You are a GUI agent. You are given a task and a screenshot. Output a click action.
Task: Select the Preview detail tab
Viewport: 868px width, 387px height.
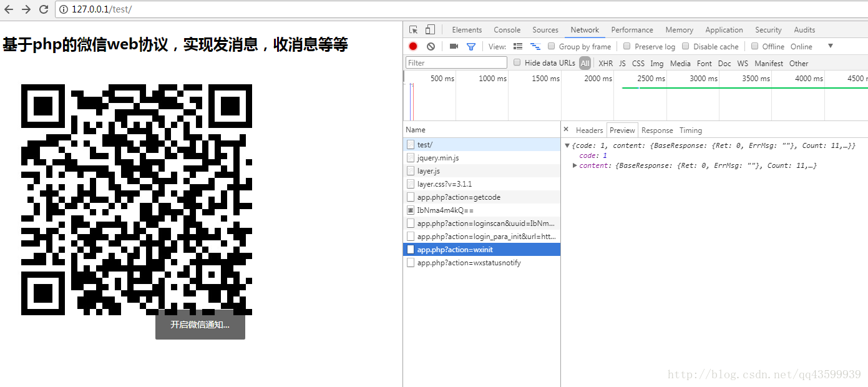click(x=622, y=130)
